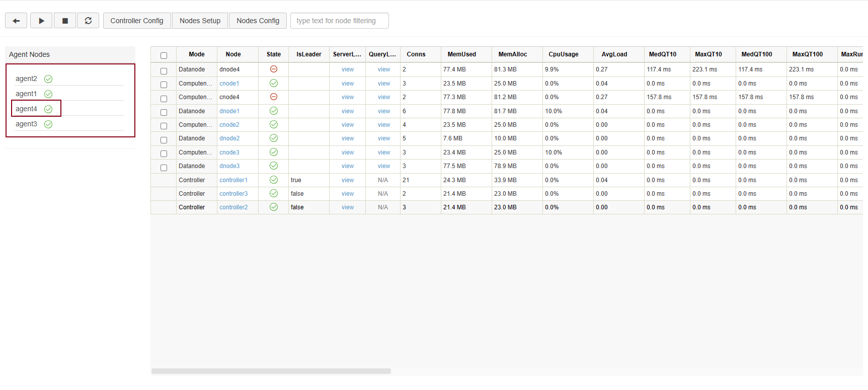868x390 pixels.
Task: Click the refresh icon button
Action: click(x=88, y=21)
